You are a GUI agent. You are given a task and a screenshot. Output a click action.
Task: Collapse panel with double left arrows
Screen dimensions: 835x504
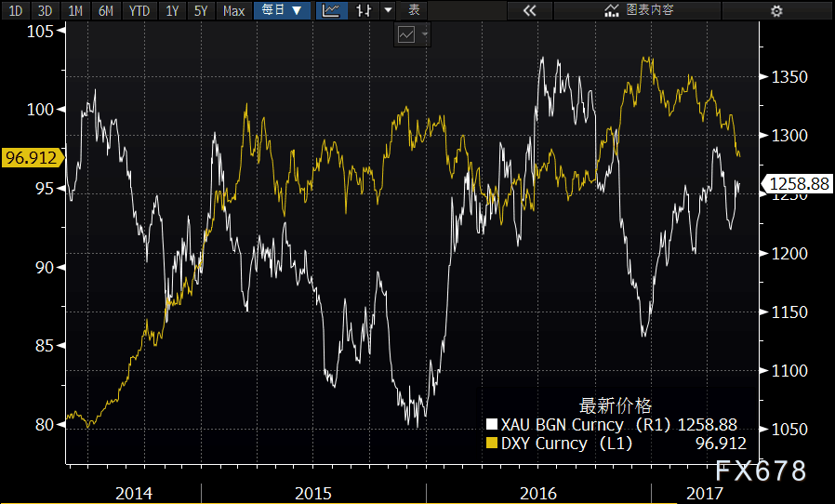click(x=529, y=10)
